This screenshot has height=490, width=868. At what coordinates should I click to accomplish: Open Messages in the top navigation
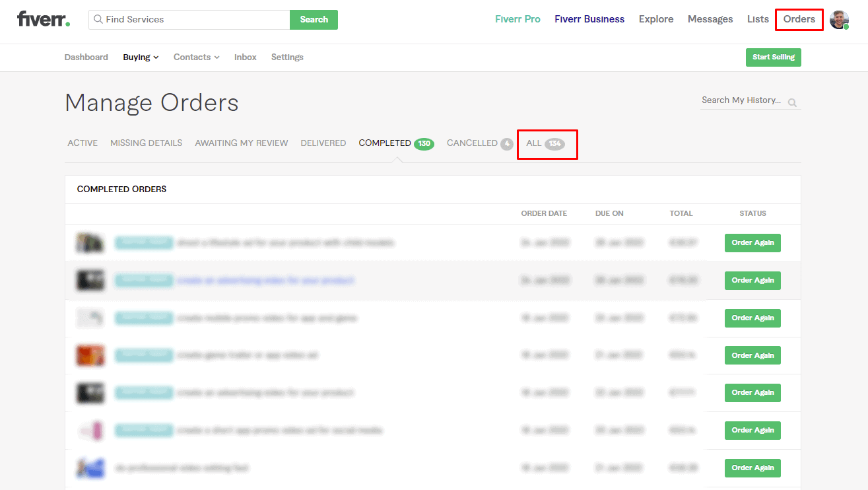tap(710, 19)
